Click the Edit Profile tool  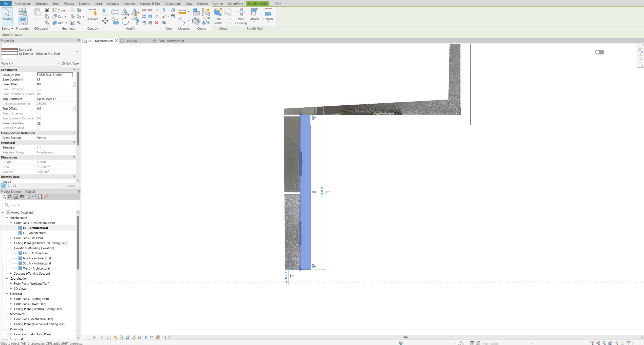coord(218,16)
